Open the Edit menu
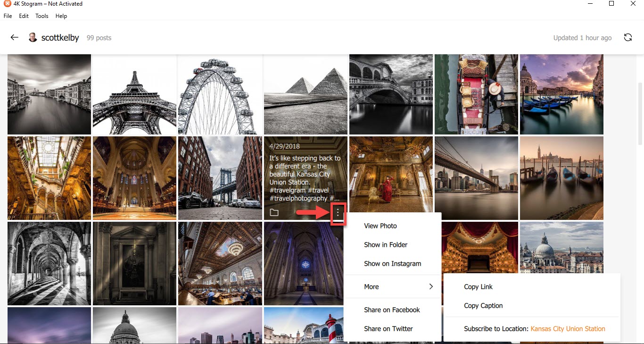The image size is (644, 344). 24,16
